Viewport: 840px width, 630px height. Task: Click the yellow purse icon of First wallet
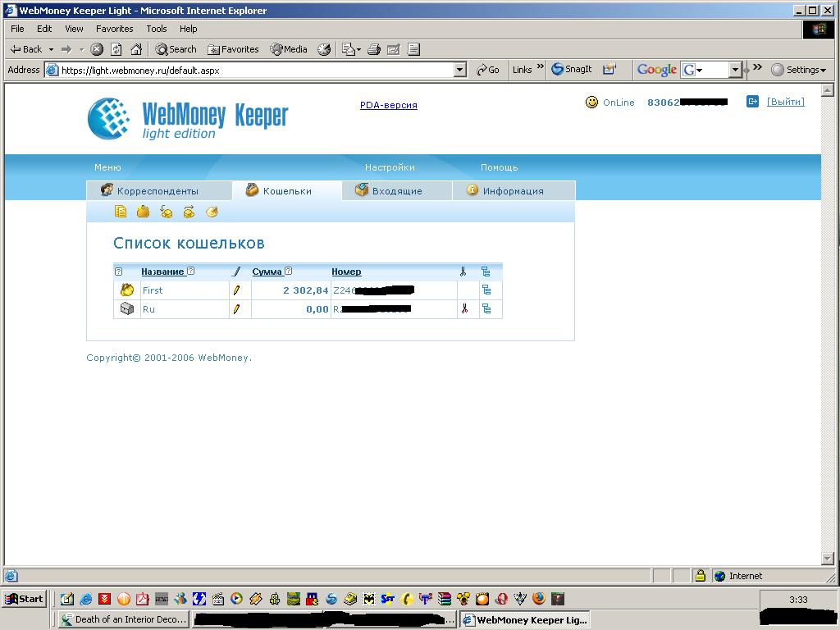pyautogui.click(x=127, y=290)
